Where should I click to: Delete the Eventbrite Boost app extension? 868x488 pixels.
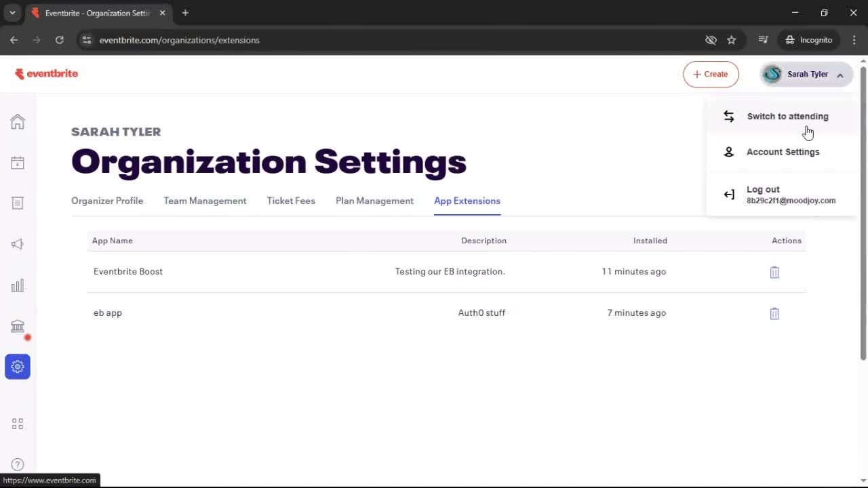tap(774, 272)
